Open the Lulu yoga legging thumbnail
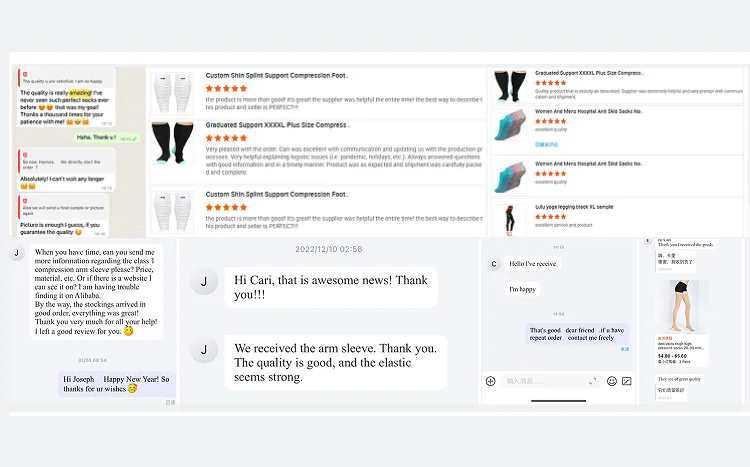 click(x=509, y=220)
